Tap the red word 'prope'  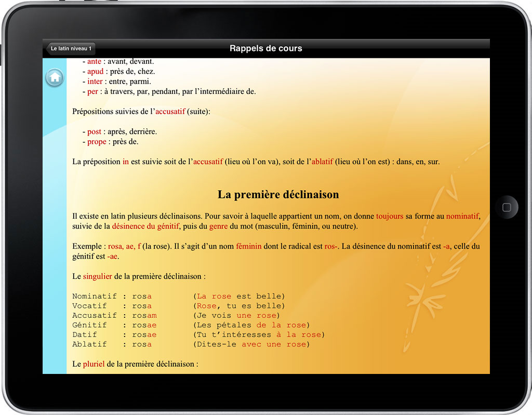point(97,142)
